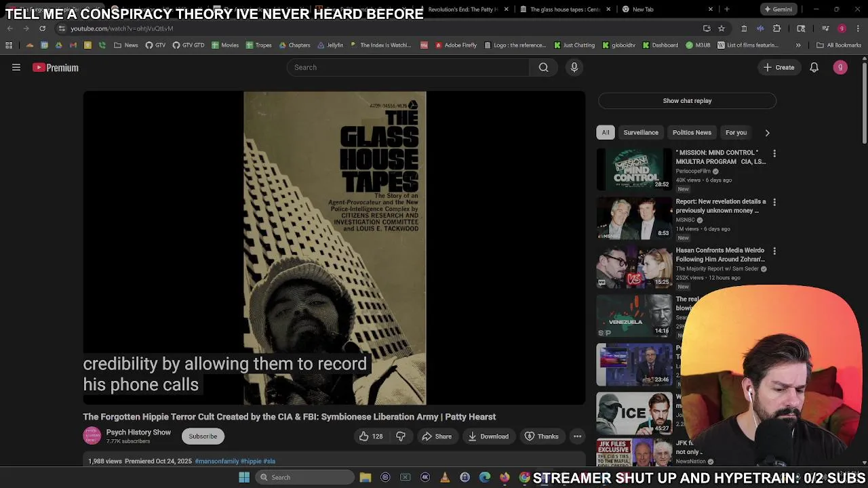Viewport: 868px width, 488px height.
Task: Open the Adobe Firefly bookmark
Action: pyautogui.click(x=456, y=45)
